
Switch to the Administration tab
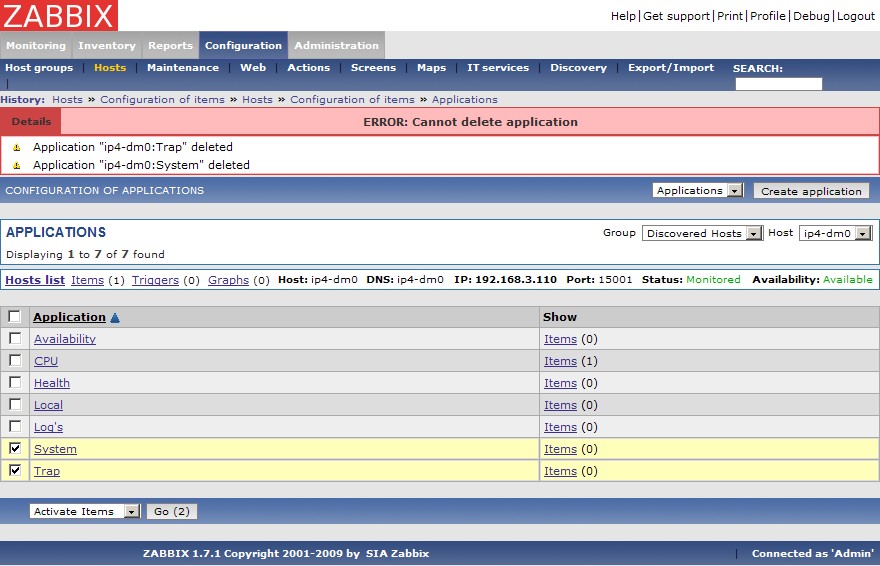click(x=336, y=45)
